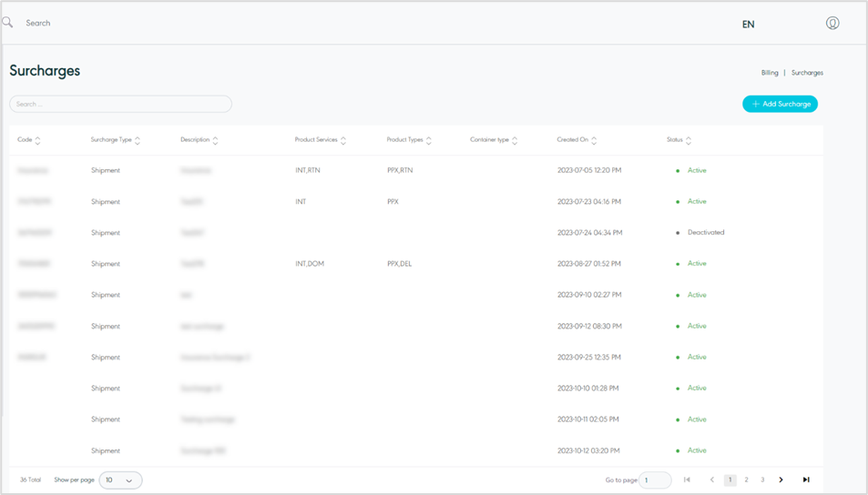Open the EN language selector
Screen dimensions: 868x495
pyautogui.click(x=748, y=25)
